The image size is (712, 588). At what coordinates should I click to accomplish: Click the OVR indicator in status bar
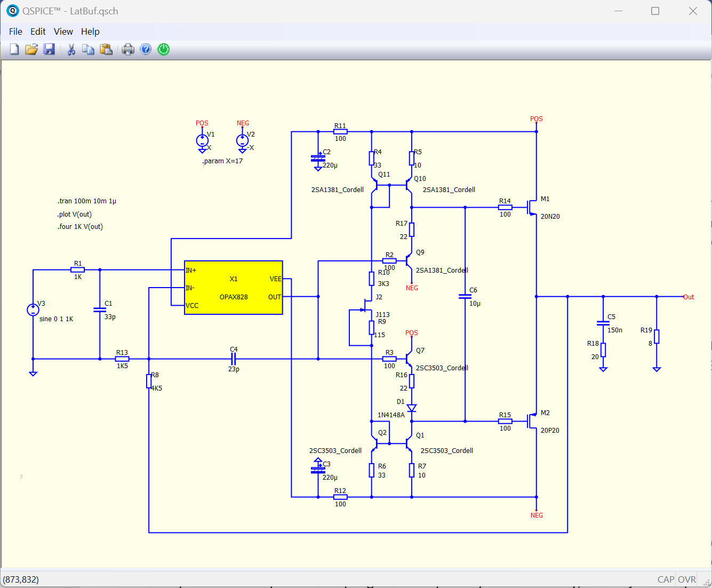tap(687, 579)
